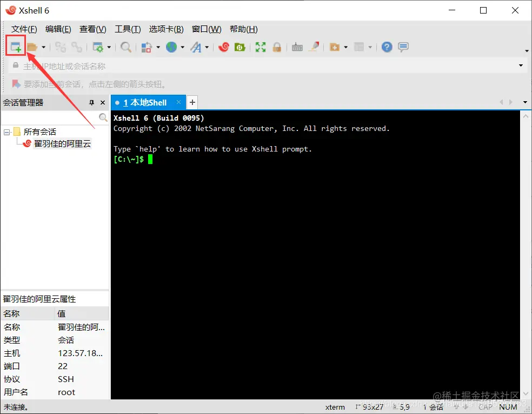
Task: Click the 名称 column header in properties
Action: [x=27, y=313]
